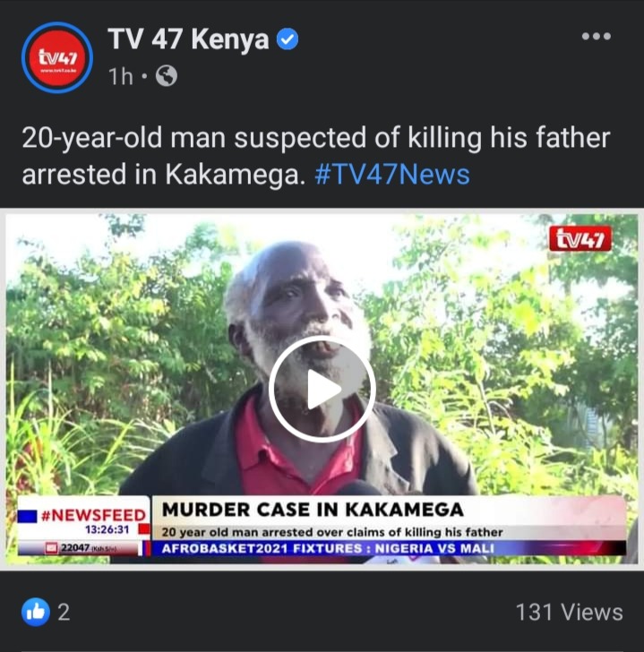Screen dimensions: 644x652
Task: Open the three-dot post options menu
Action: click(597, 36)
